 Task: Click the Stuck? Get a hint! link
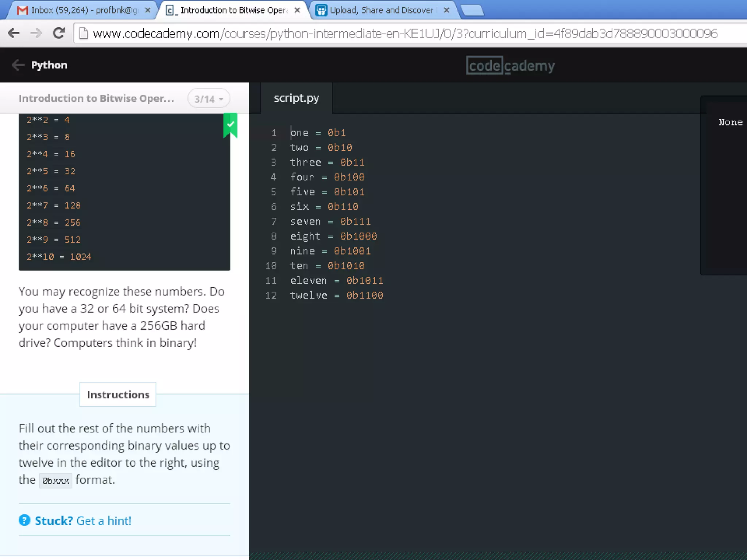point(83,521)
